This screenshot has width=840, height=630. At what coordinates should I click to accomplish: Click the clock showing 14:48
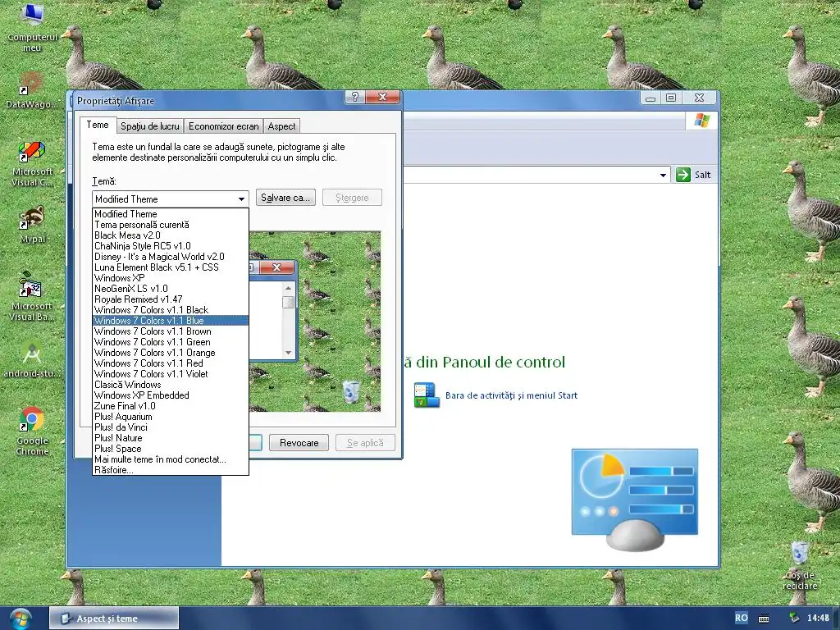(x=818, y=619)
